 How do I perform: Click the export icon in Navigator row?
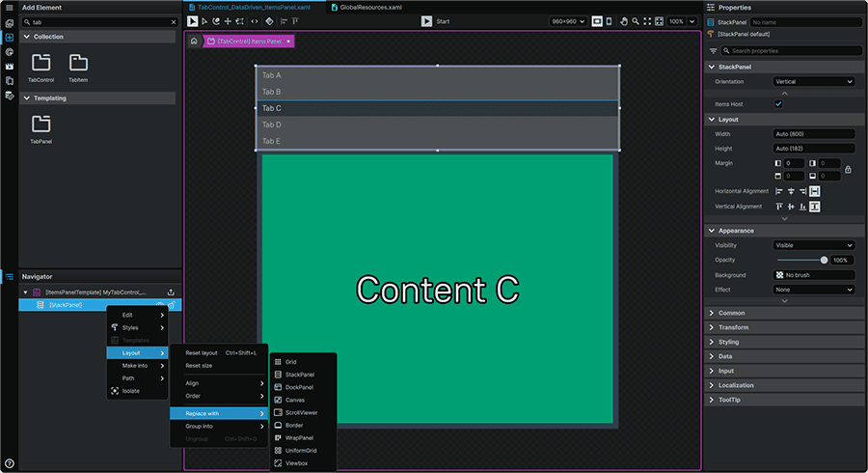click(171, 292)
